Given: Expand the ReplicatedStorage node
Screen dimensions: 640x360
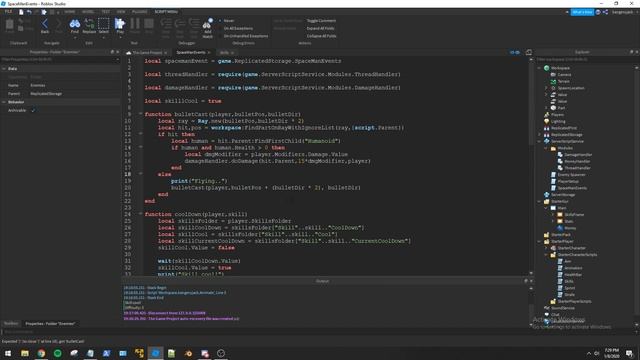Looking at the screenshot, I should 540,135.
